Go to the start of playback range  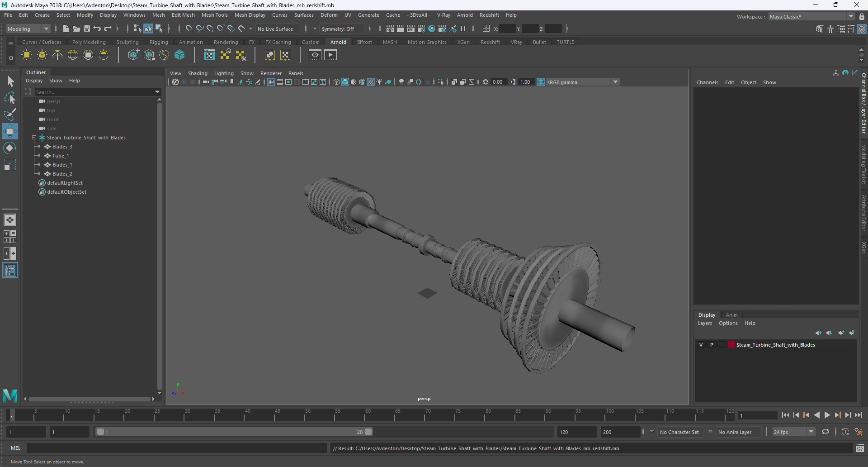click(x=785, y=415)
